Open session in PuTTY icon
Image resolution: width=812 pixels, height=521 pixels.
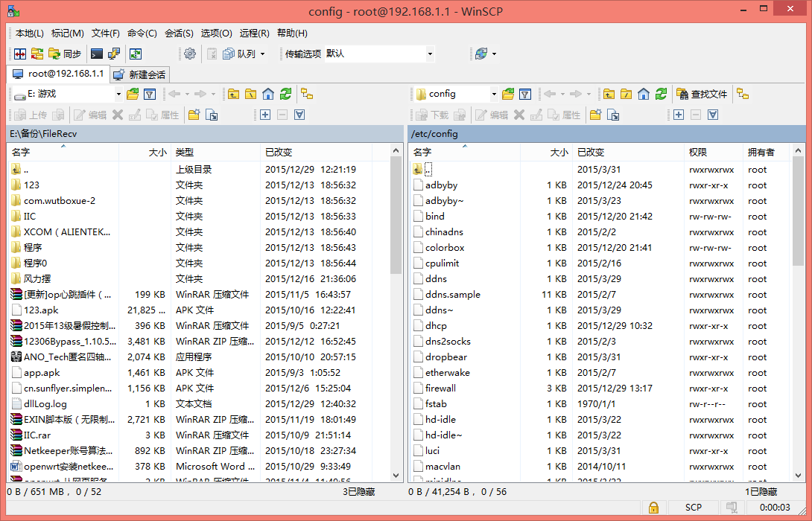(113, 54)
